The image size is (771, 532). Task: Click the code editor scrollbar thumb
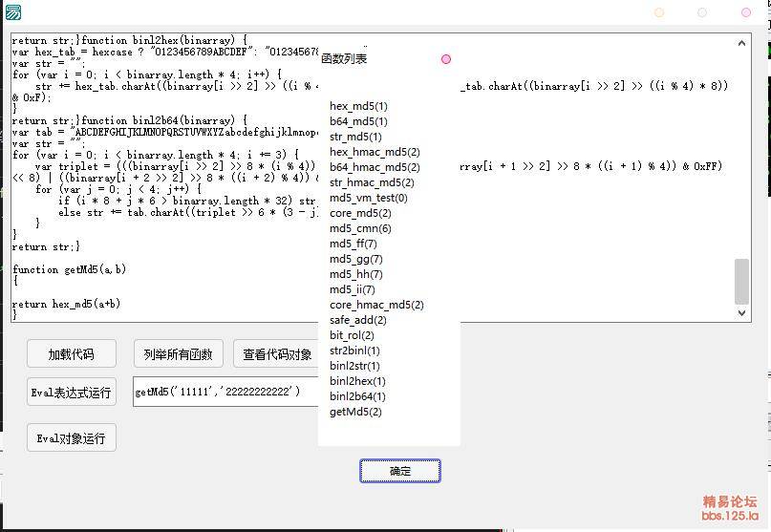tap(741, 281)
